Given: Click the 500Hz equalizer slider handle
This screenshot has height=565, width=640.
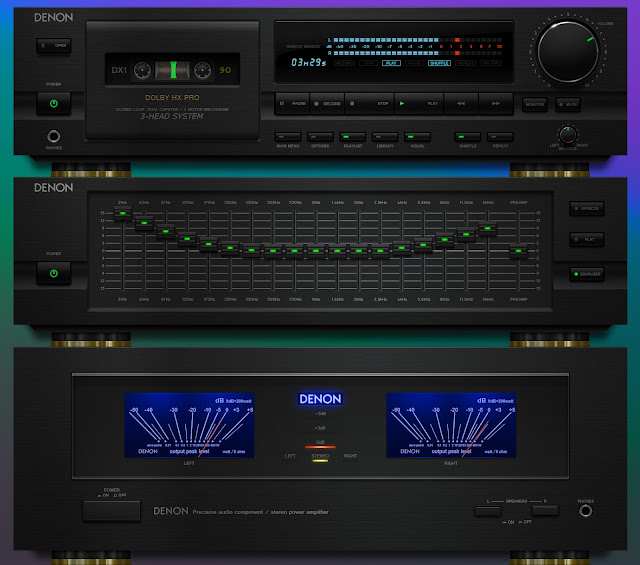Looking at the screenshot, I should [x=273, y=251].
